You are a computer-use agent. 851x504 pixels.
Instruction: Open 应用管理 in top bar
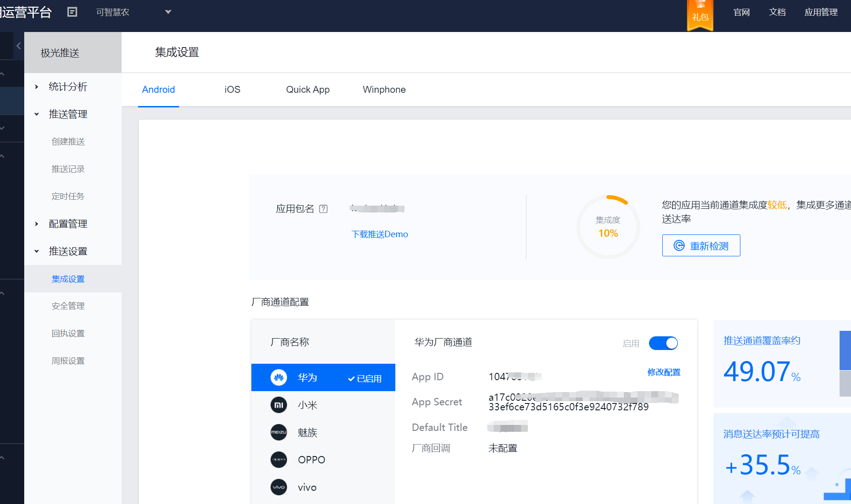coord(821,12)
